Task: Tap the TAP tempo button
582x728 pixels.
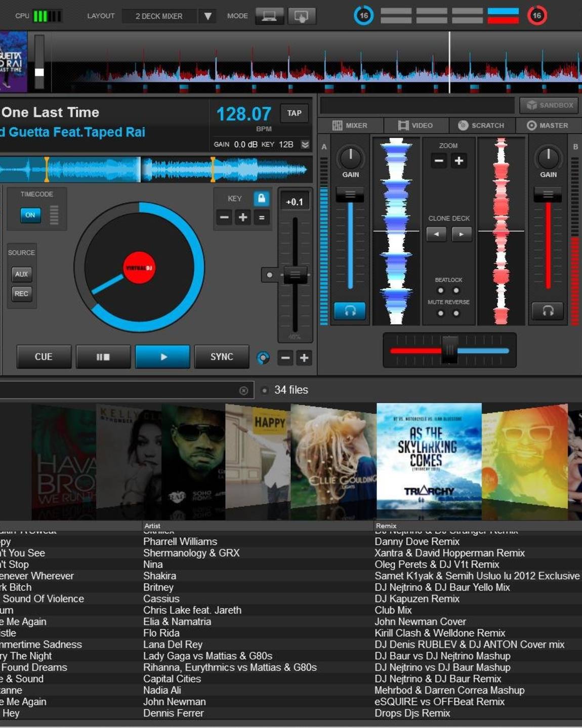Action: (294, 113)
